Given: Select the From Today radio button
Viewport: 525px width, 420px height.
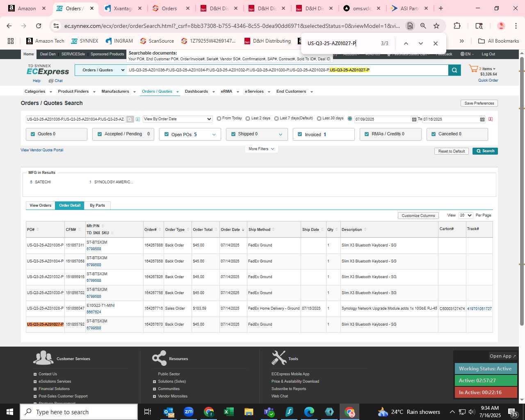Looking at the screenshot, I should (219, 119).
